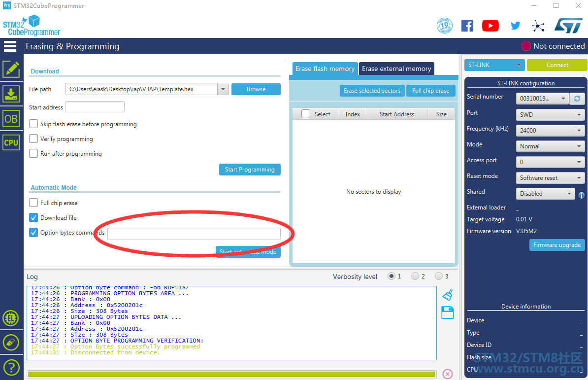Click the 10 years anniversary badge
Screen dimensions: 588x380
pos(445,26)
